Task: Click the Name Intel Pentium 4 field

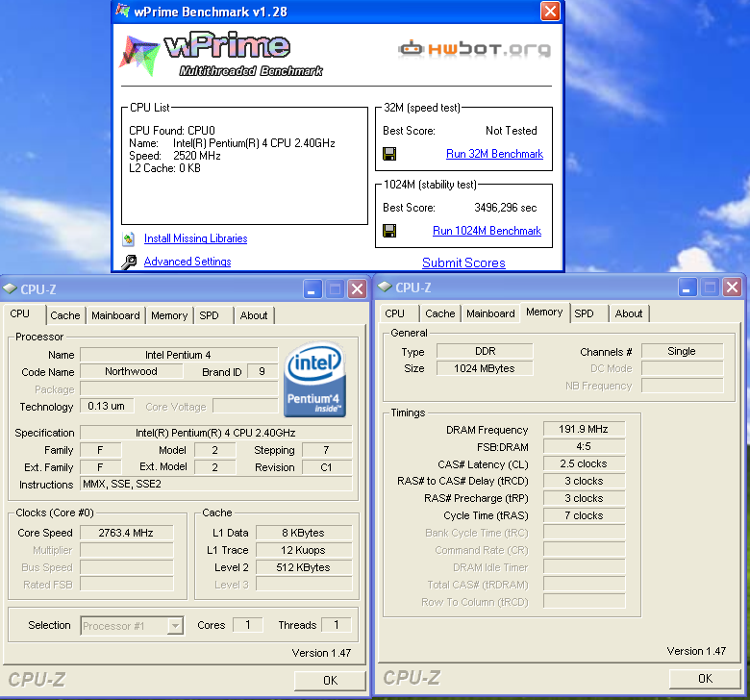Action: click(x=179, y=355)
